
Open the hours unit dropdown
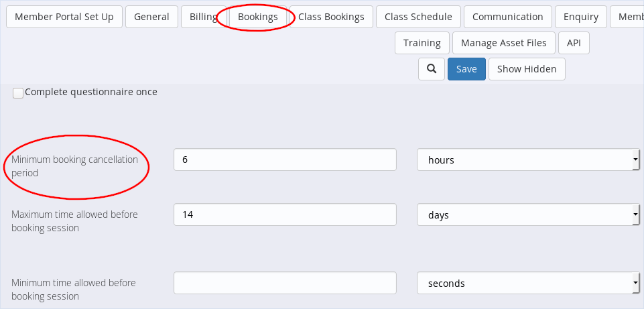527,160
